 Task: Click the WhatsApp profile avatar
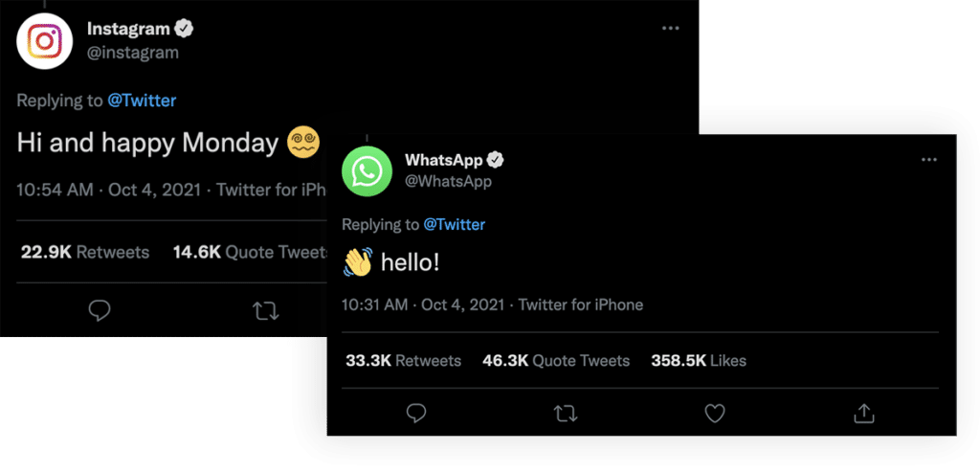coord(367,171)
